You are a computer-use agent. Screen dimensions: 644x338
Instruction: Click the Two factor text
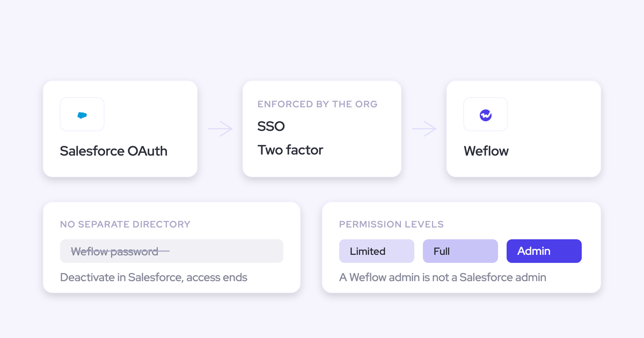(290, 150)
